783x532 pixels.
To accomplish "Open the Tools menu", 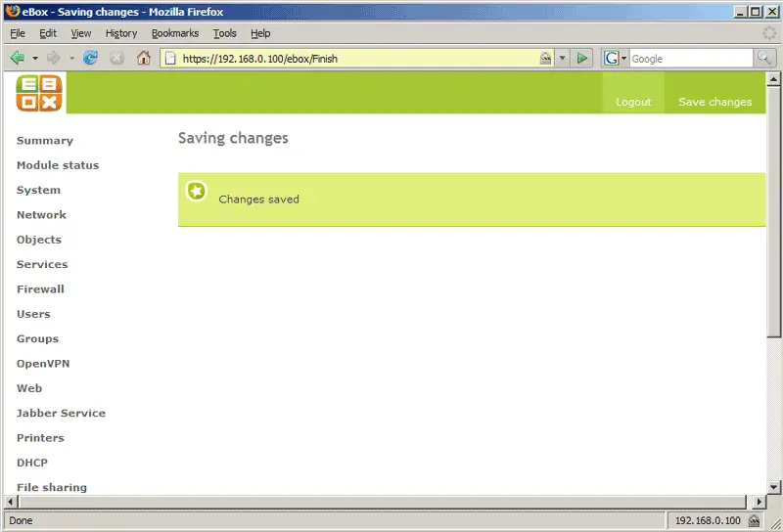I will click(225, 33).
